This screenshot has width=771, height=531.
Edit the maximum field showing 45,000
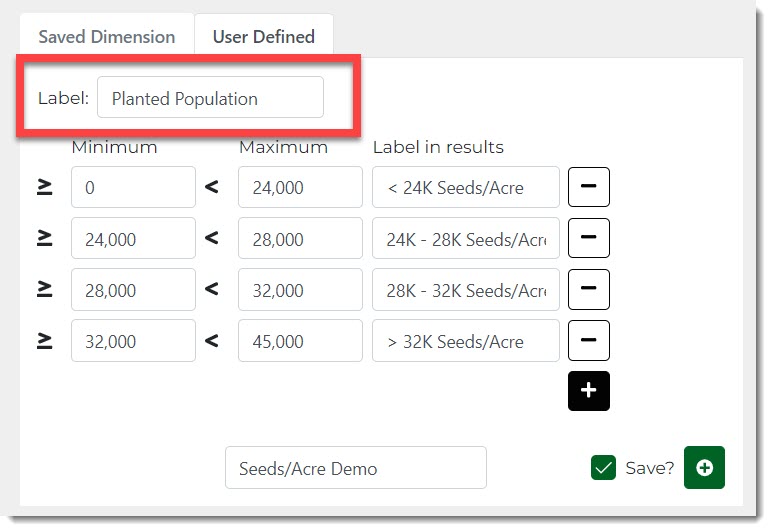(x=299, y=340)
